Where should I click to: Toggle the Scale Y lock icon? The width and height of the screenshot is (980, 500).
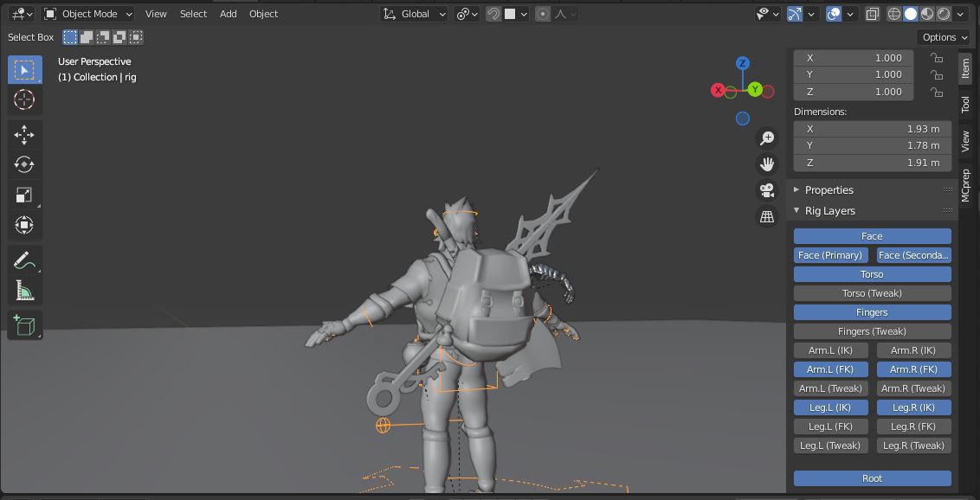pos(936,75)
